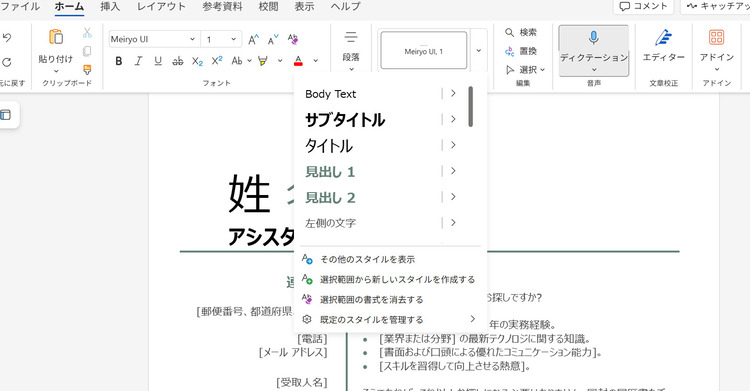Open 既定のスタイルを管理する submenu
750x391 pixels.
click(x=389, y=319)
